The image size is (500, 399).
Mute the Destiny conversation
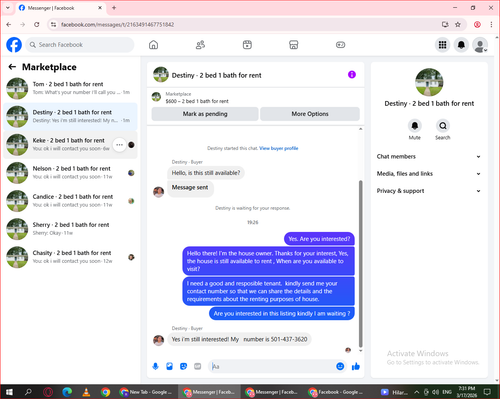pos(415,126)
